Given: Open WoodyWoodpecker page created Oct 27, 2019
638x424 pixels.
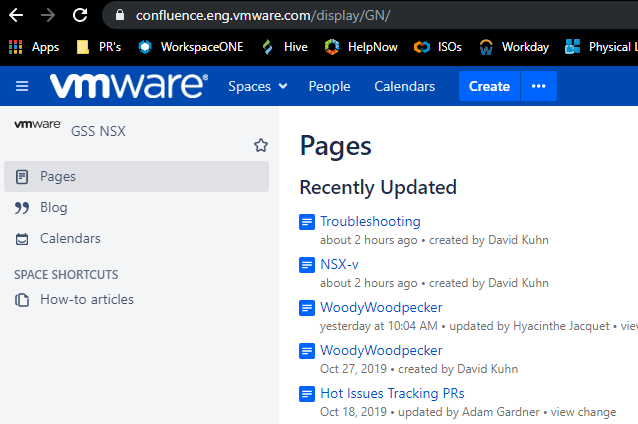Looking at the screenshot, I should click(381, 350).
